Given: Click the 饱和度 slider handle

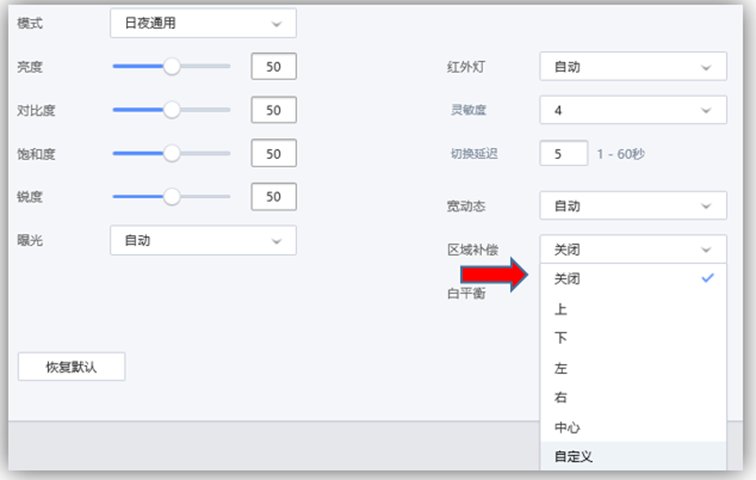Looking at the screenshot, I should pos(172,154).
